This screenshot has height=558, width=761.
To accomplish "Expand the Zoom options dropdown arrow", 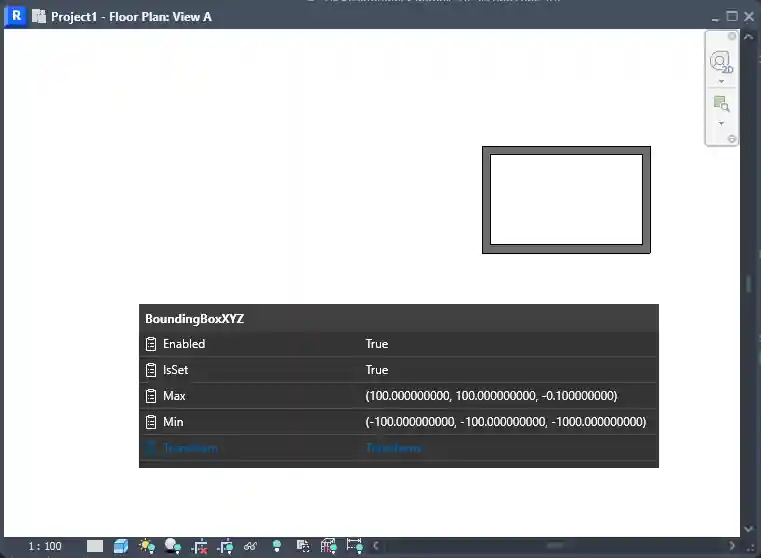I will (721, 123).
